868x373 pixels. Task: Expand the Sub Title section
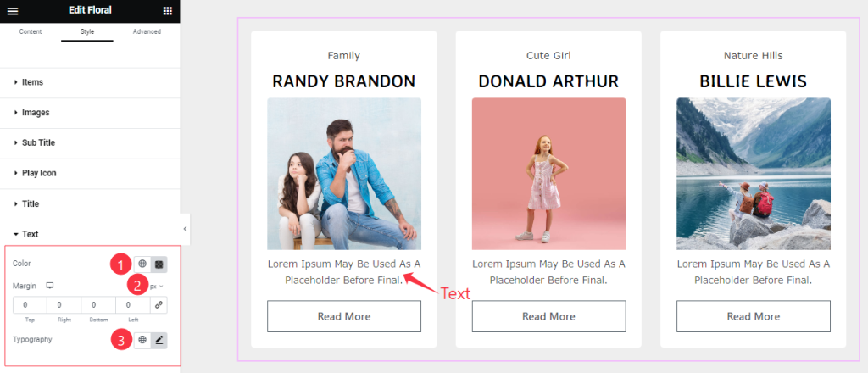90,142
